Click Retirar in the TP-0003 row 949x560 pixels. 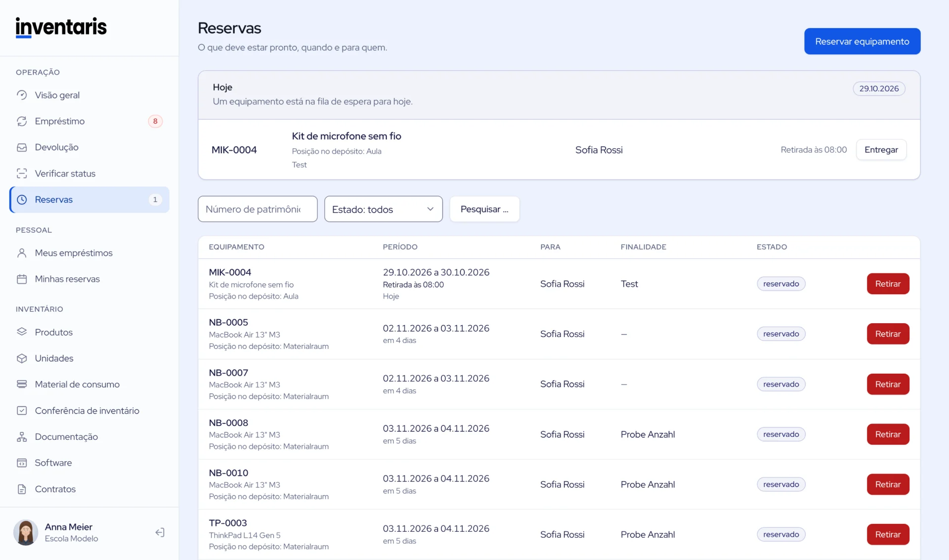click(888, 534)
